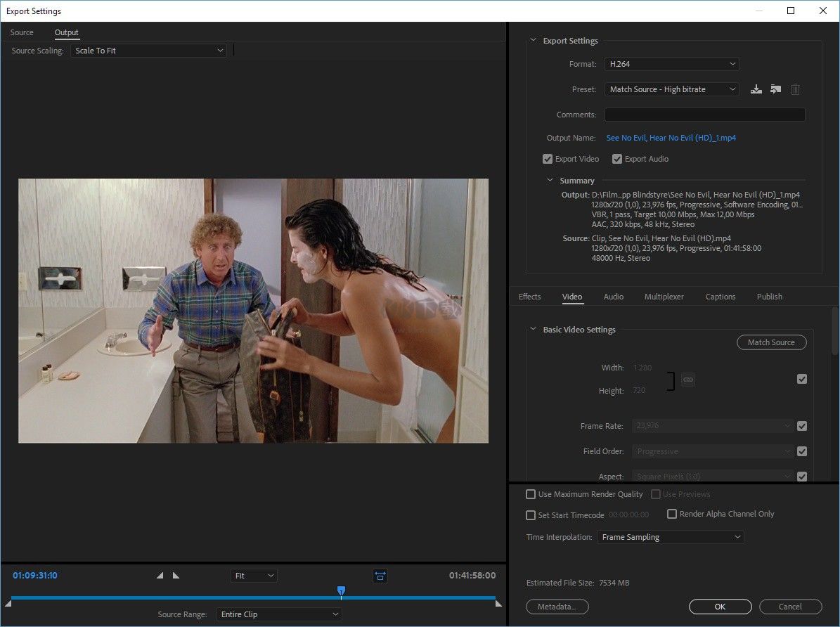Click the Match Source button
The width and height of the screenshot is (840, 627).
(x=771, y=342)
